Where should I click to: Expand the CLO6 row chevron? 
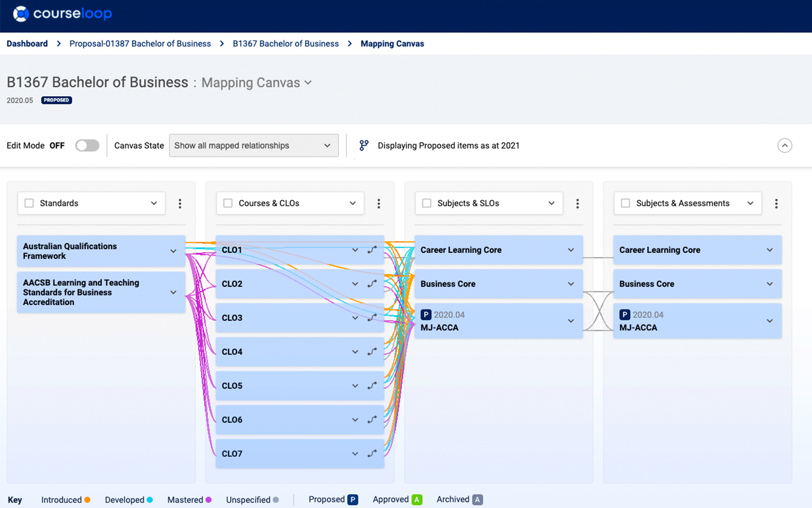tap(355, 420)
